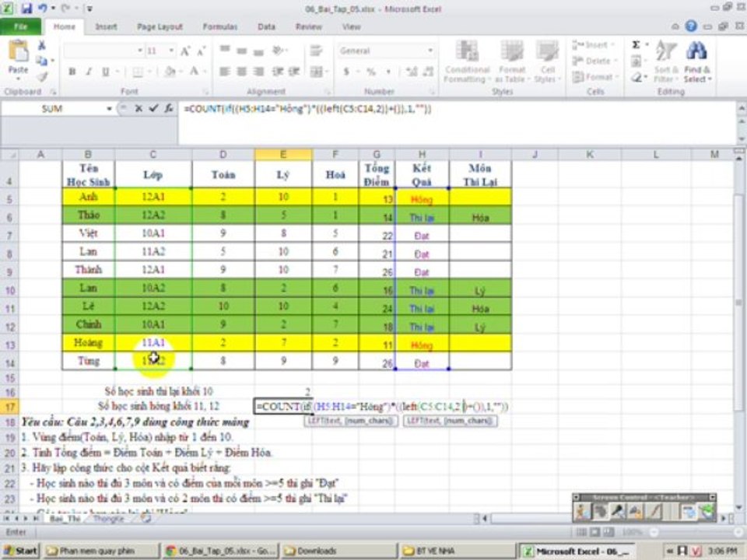Click Find & Select binoculars icon
747x560 pixels.
(697, 61)
